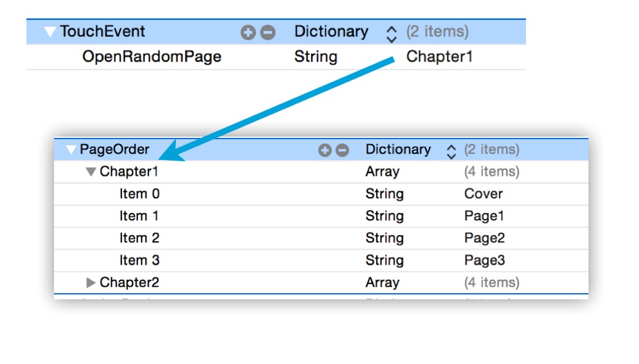Click the Chapter1 value of OpenRandomPage
The width and height of the screenshot is (639, 364).
tap(440, 57)
